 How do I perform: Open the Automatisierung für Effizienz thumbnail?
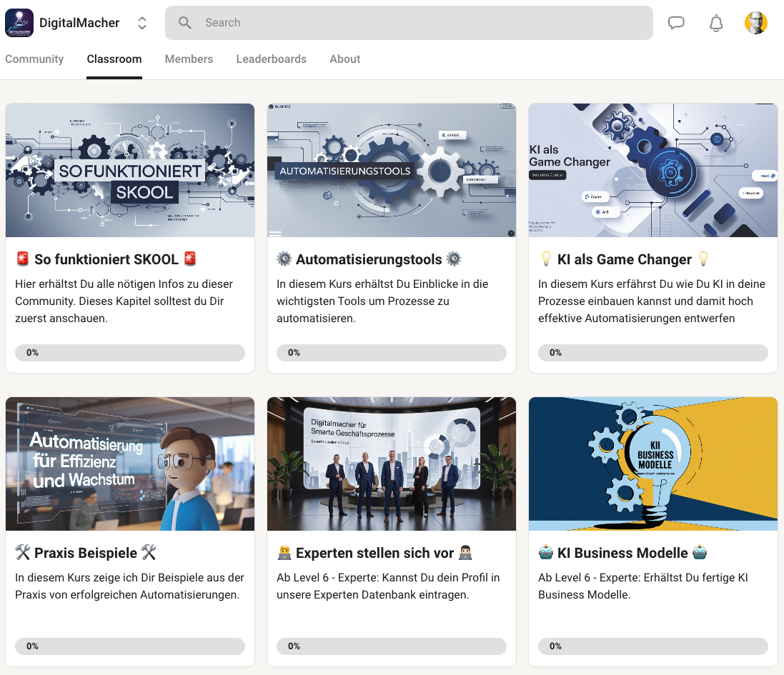130,464
